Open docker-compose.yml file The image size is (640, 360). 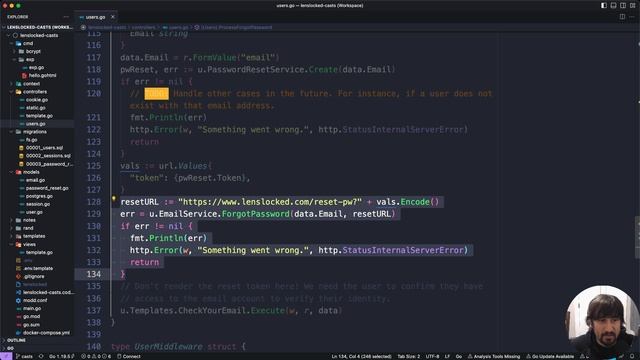[x=46, y=333]
